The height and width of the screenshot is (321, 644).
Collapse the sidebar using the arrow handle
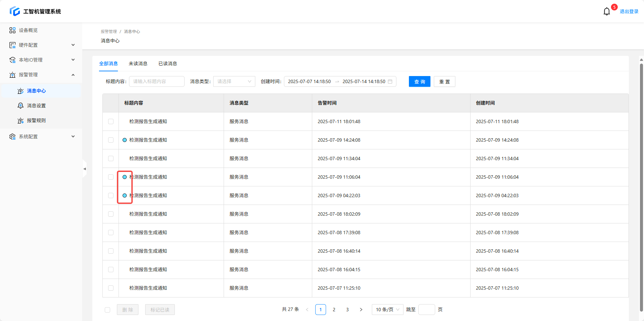[x=85, y=169]
